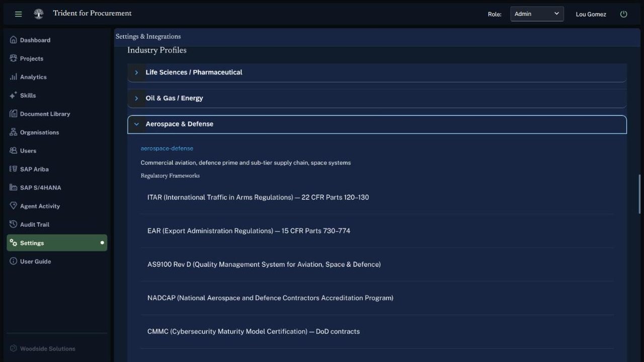Click the Trident for Procurement title
The image size is (644, 362).
pyautogui.click(x=93, y=13)
